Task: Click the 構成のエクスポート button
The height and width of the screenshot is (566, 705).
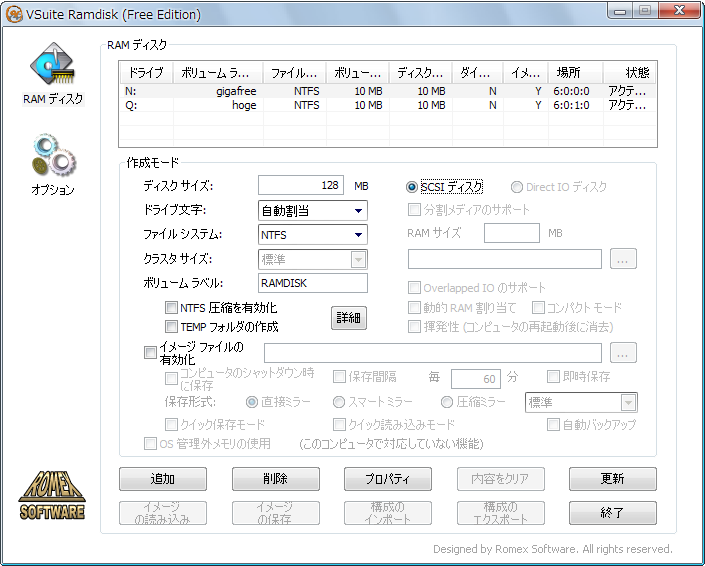Action: pos(500,513)
